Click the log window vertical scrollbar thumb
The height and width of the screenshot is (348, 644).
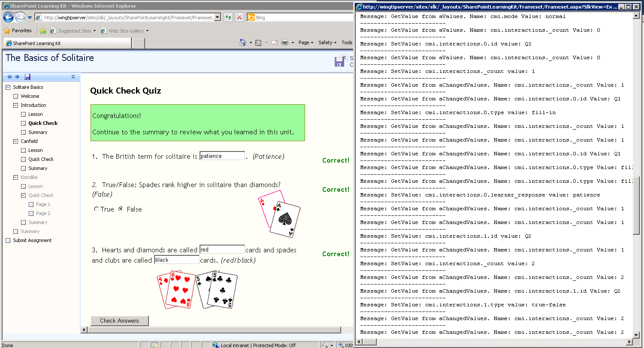click(x=636, y=205)
